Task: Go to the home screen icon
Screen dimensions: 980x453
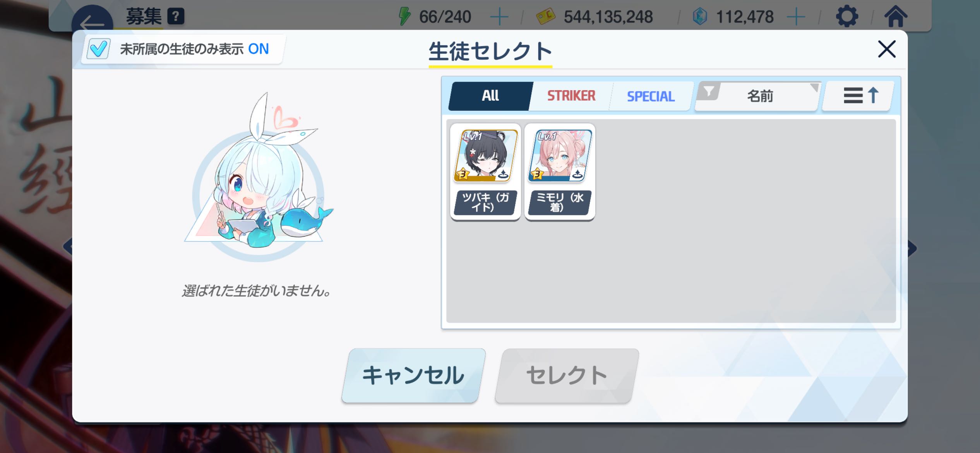Action: pyautogui.click(x=896, y=16)
